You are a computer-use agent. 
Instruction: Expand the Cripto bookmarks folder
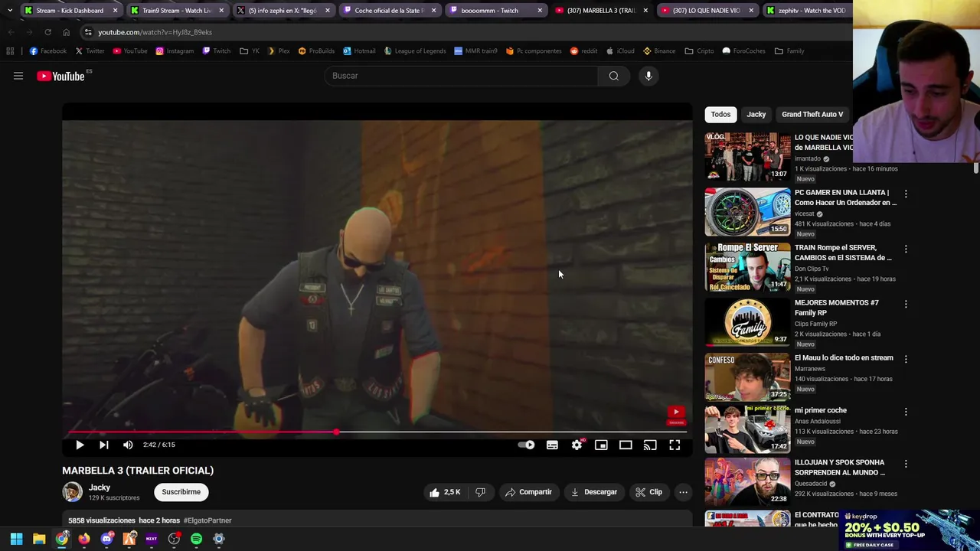click(x=700, y=51)
